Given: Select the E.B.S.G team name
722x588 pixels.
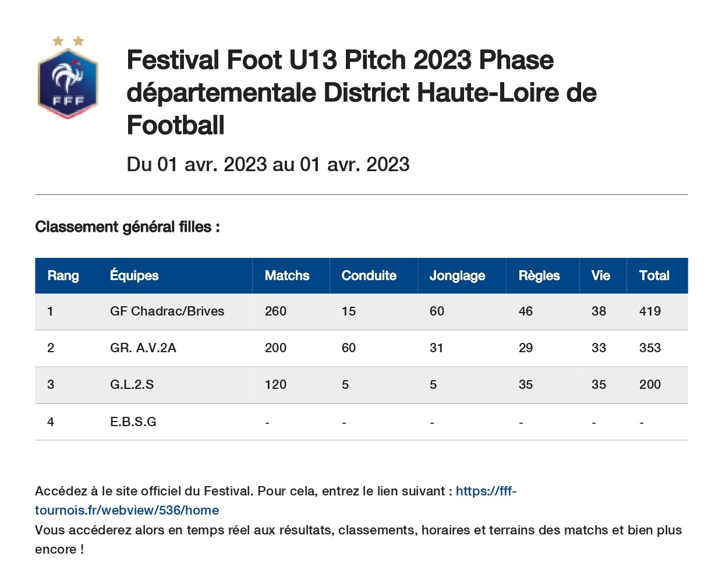Looking at the screenshot, I should 133,421.
